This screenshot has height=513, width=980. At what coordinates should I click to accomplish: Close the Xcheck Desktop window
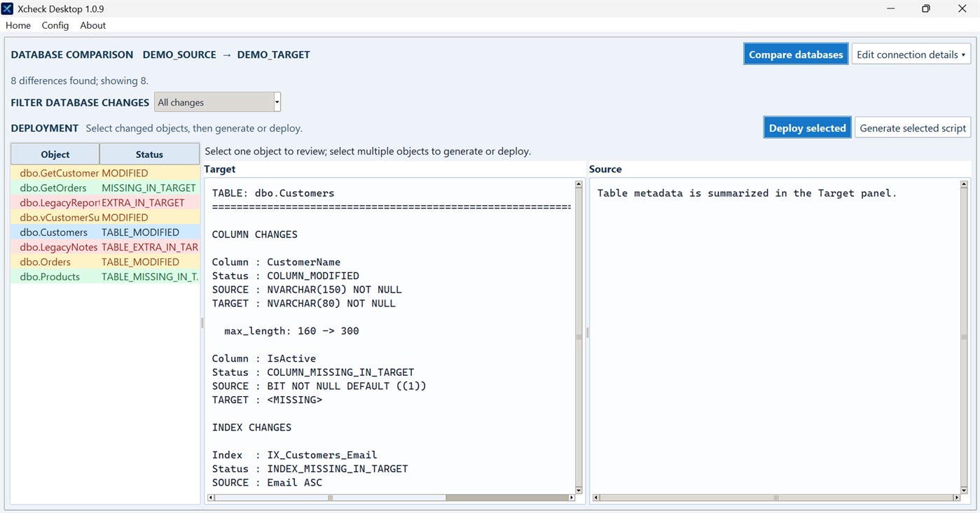coord(962,9)
